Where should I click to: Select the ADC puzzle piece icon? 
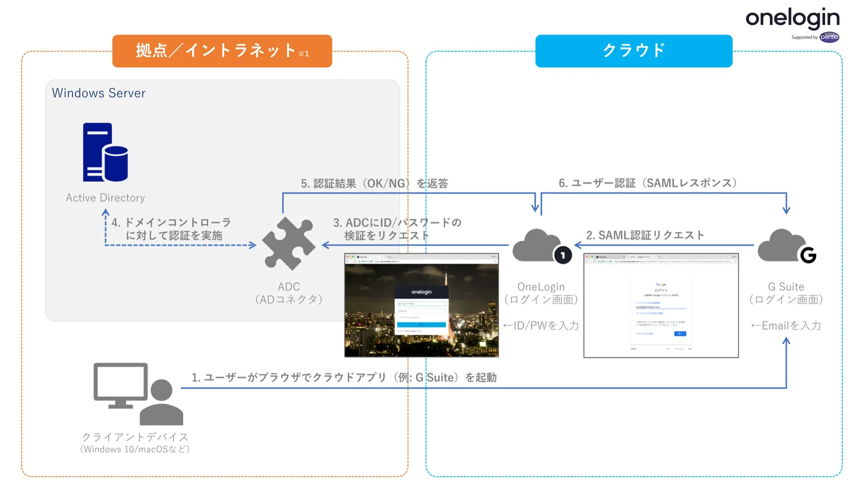[x=288, y=244]
